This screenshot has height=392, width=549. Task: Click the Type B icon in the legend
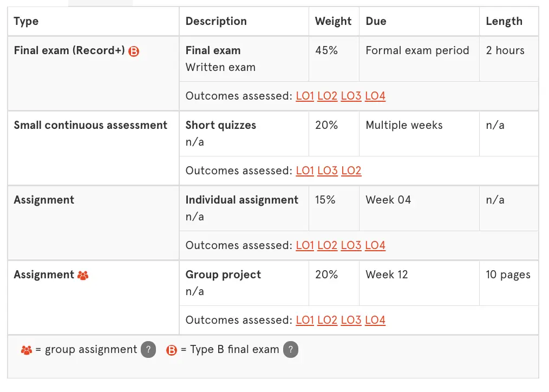coord(172,350)
